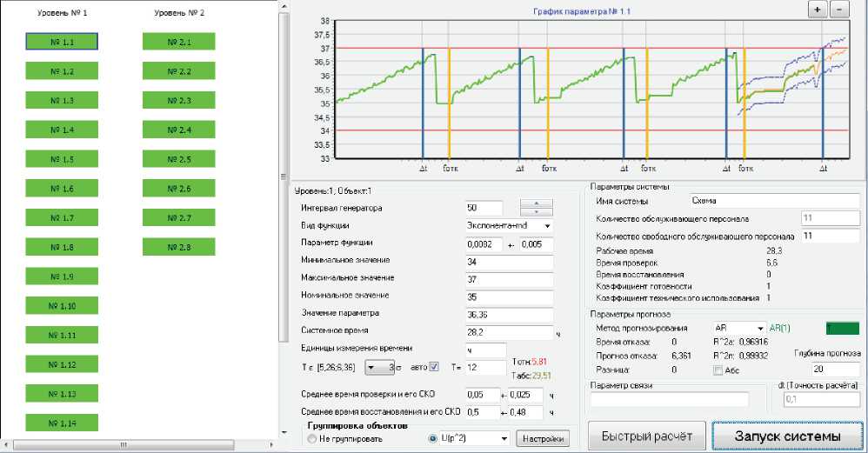The width and height of the screenshot is (868, 453).
Task: Click the Настройки button
Action: tap(543, 438)
